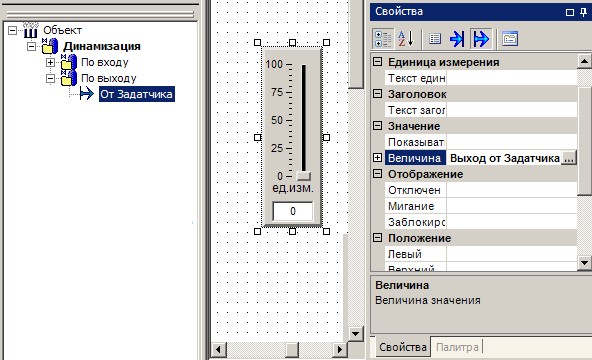Collapse the Единица измерения property group
This screenshot has width=592, height=360.
pos(377,62)
